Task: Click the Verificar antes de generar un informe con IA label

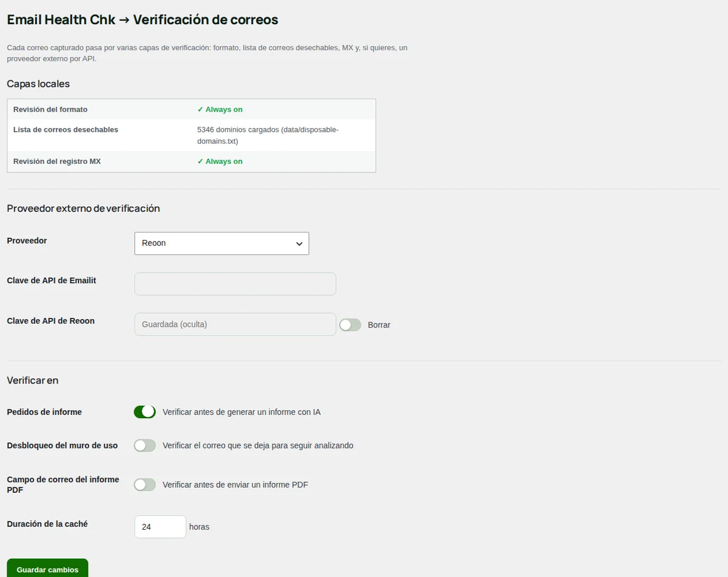Action: [x=241, y=412]
